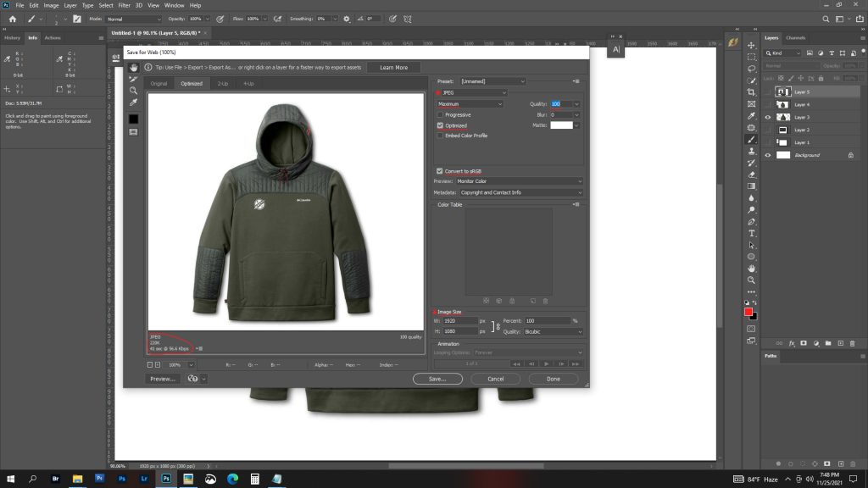Viewport: 868px width, 488px height.
Task: Select the Frame tool
Action: tap(751, 104)
